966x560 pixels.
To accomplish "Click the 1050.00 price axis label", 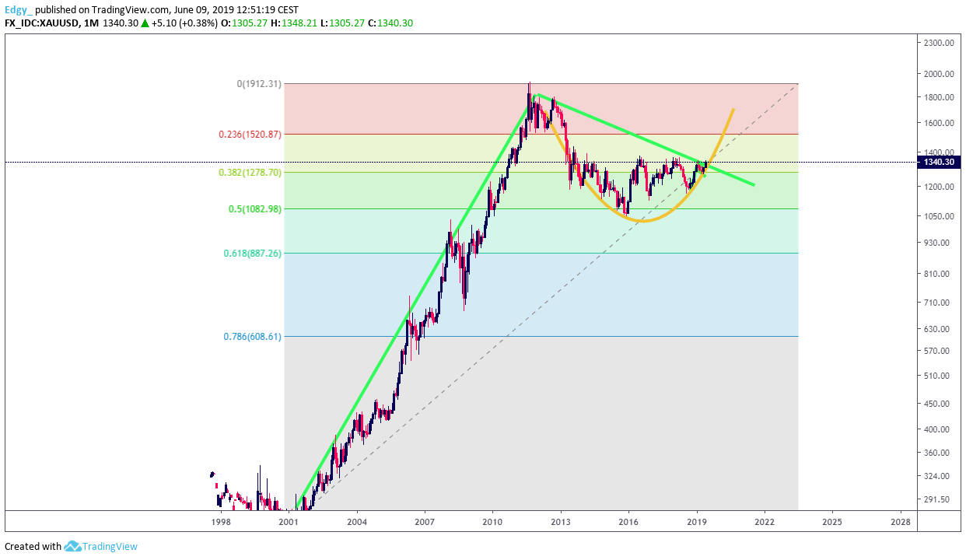I will point(939,216).
